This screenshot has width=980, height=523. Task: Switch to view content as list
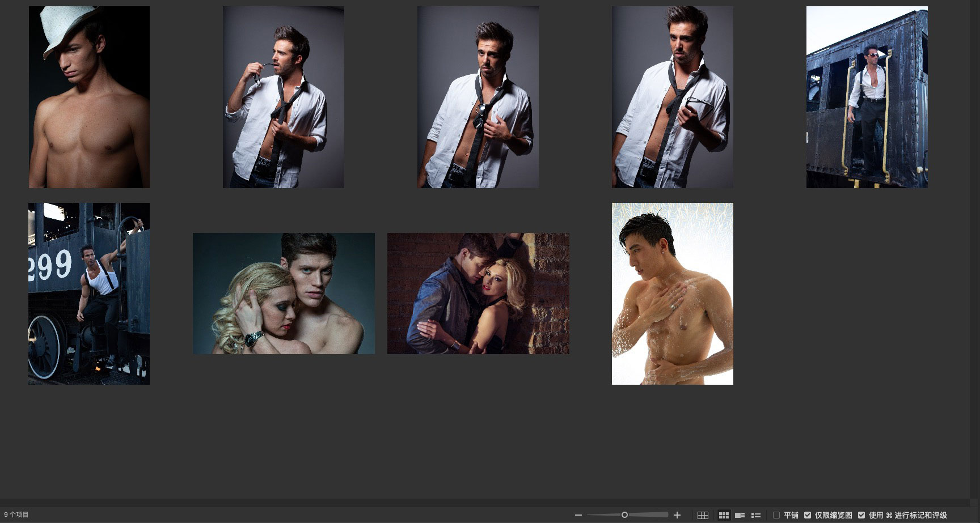(x=755, y=515)
